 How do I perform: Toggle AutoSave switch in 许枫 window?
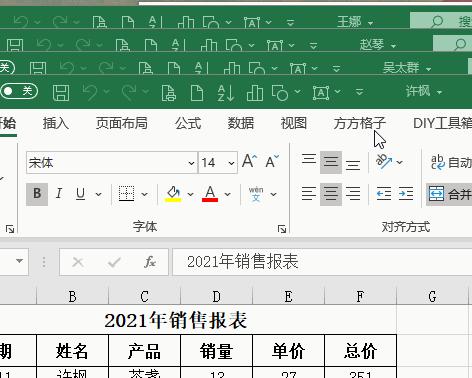tap(19, 91)
